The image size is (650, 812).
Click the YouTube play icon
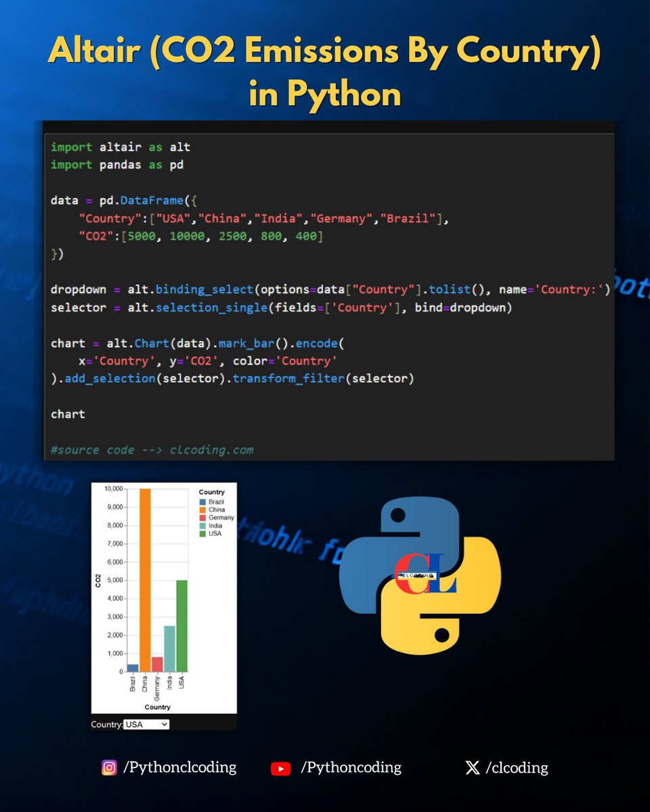280,769
